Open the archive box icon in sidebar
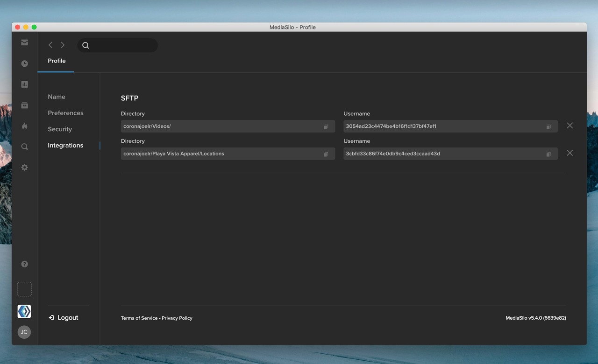598x364 pixels. pyautogui.click(x=24, y=105)
